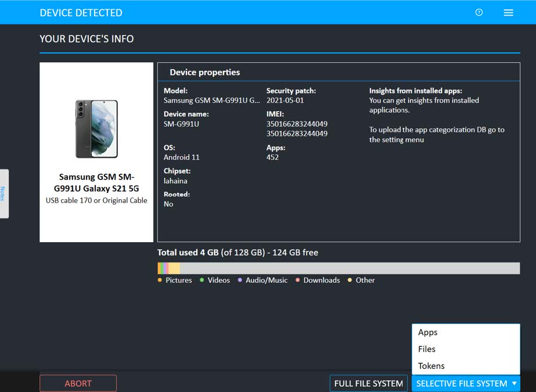
Task: Click 'DEVICE DETECTED' title text
Action: click(81, 13)
